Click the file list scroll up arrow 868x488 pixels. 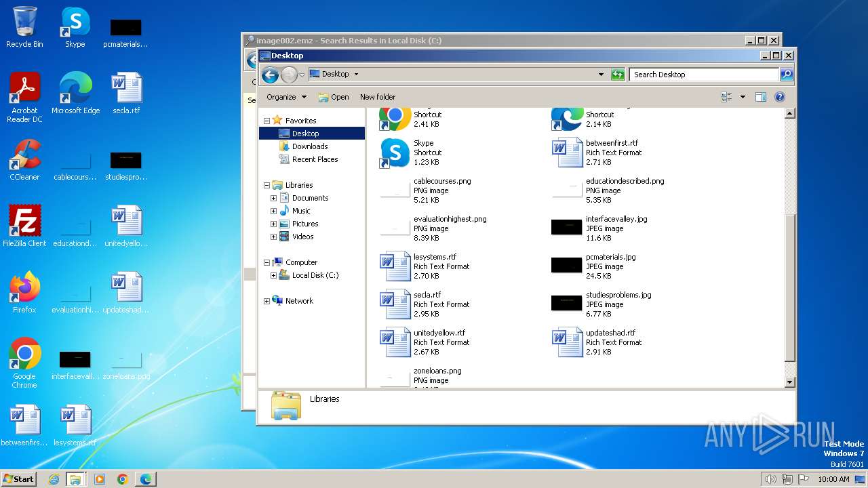[789, 114]
